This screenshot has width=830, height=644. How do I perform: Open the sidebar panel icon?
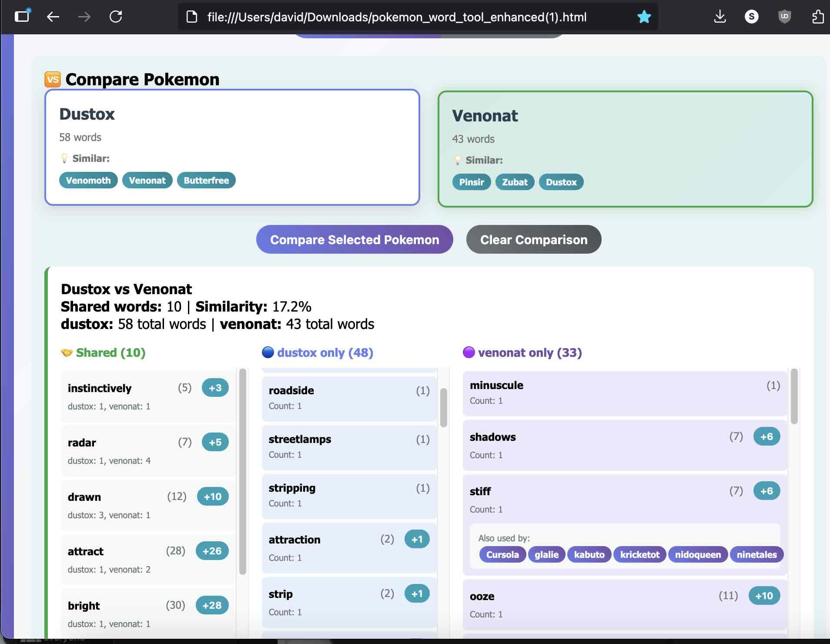(22, 17)
